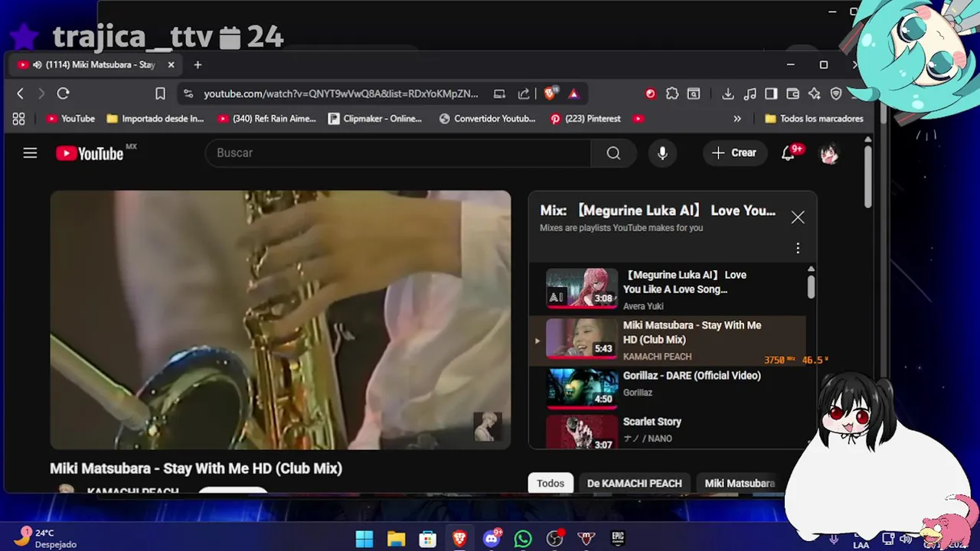Click the video player saxophone frame
The image size is (980, 551).
(280, 320)
